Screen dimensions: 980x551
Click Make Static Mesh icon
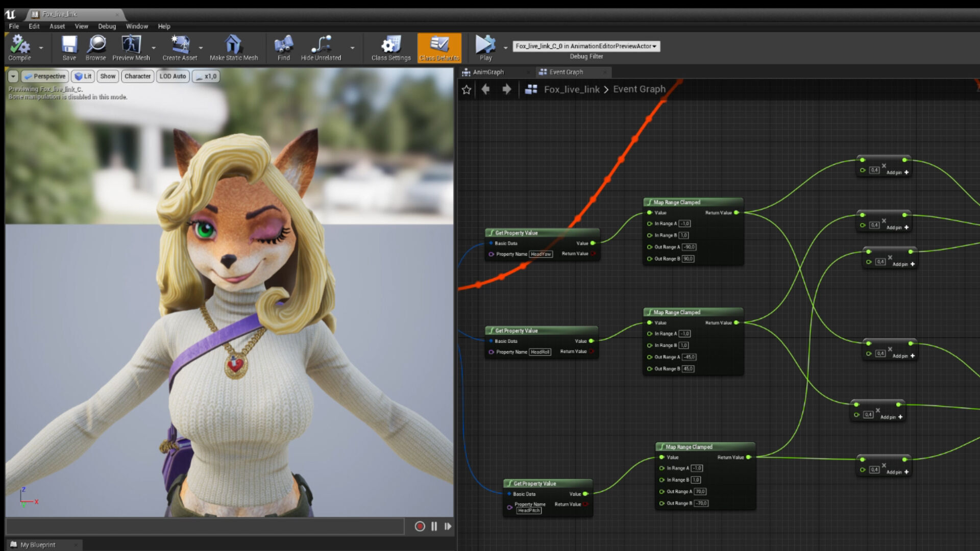pyautogui.click(x=233, y=48)
